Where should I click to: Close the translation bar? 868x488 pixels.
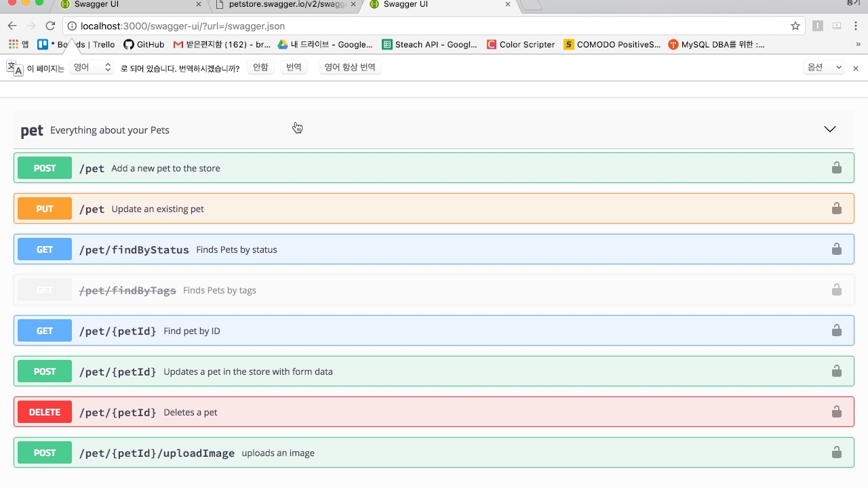coord(856,68)
